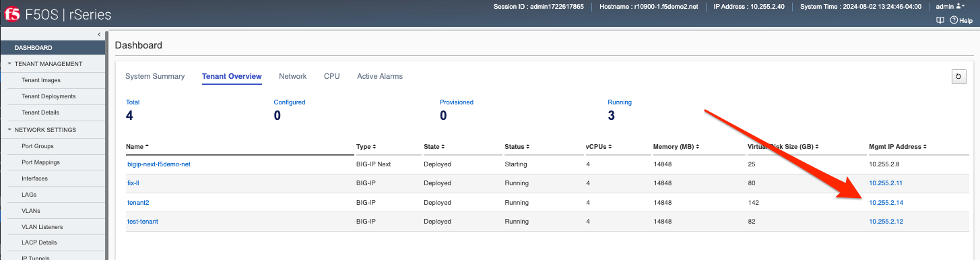Sort table by vCPUs column
This screenshot has width=980, height=260.
click(598, 146)
